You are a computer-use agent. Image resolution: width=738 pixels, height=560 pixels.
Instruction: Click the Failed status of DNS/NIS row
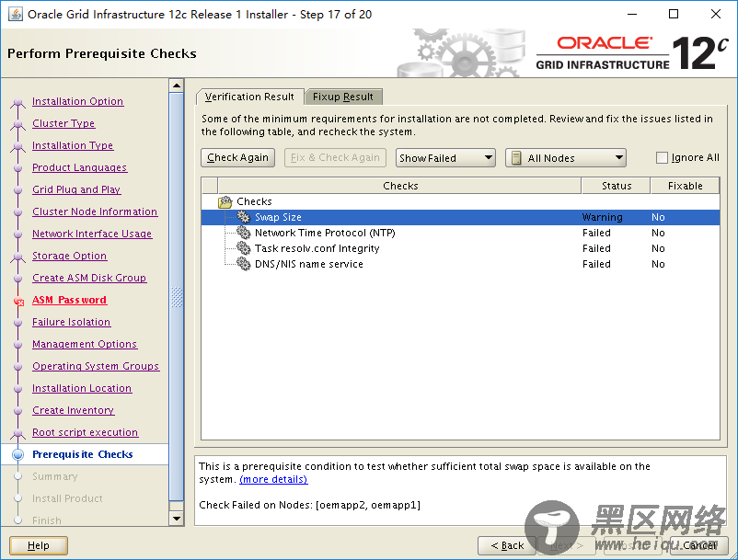[x=596, y=264]
